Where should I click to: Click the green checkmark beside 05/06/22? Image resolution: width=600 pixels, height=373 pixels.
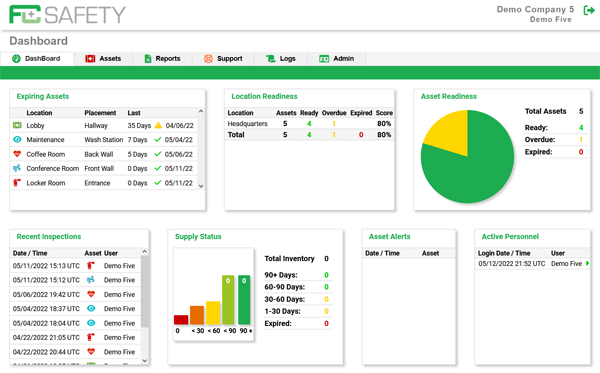(x=158, y=154)
